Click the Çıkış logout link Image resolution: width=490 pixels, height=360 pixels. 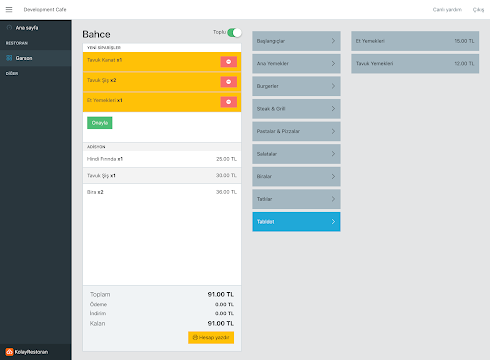[478, 9]
